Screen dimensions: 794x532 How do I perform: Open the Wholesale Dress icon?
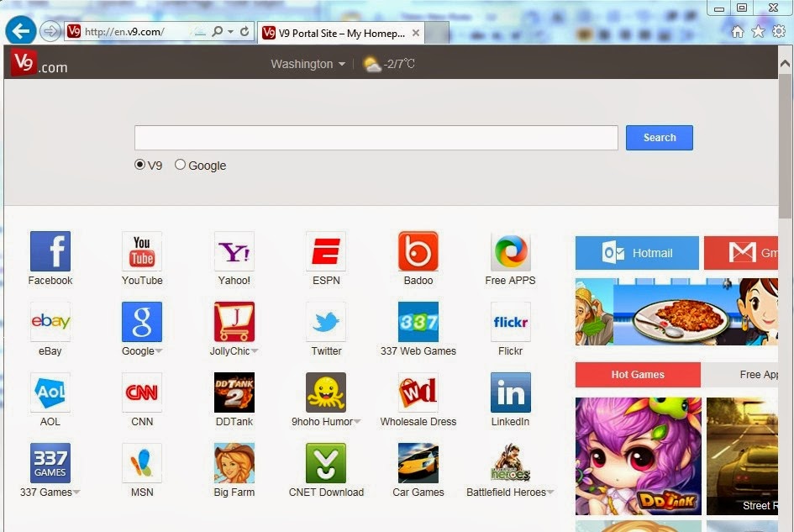pyautogui.click(x=418, y=392)
